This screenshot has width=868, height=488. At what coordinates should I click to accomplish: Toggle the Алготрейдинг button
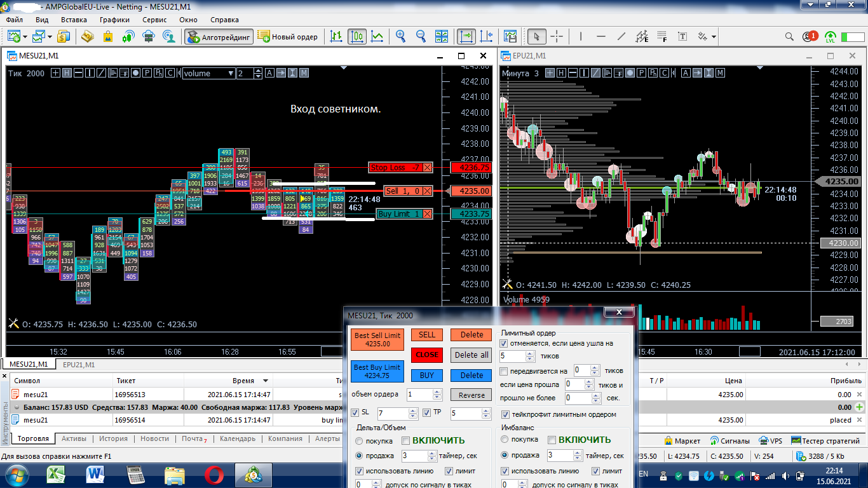point(219,37)
